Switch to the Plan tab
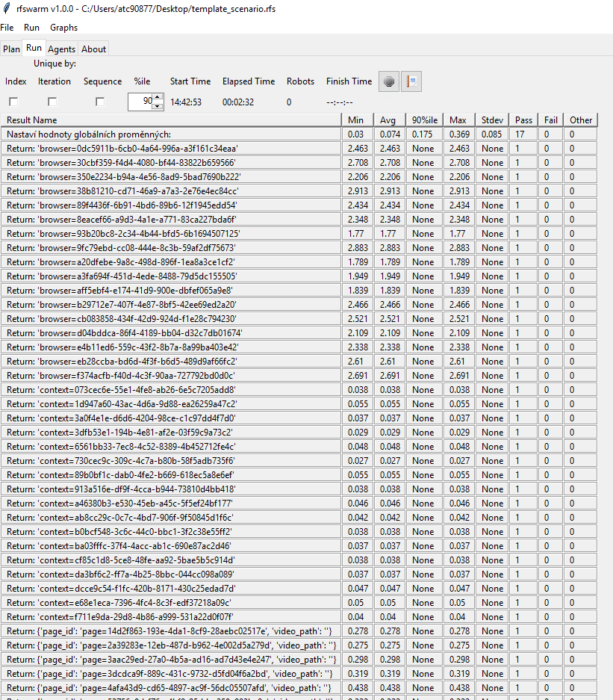Viewport: 613px width, 700px height. point(12,49)
